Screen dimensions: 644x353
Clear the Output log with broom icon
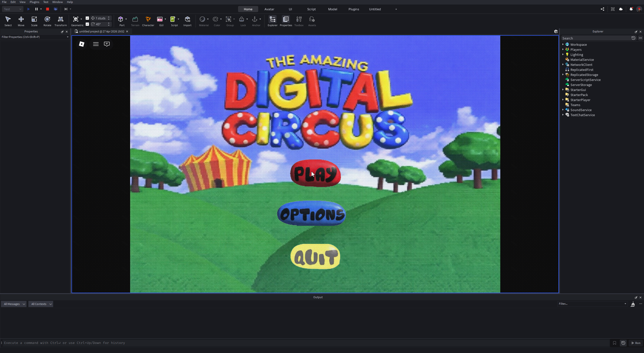pos(633,304)
